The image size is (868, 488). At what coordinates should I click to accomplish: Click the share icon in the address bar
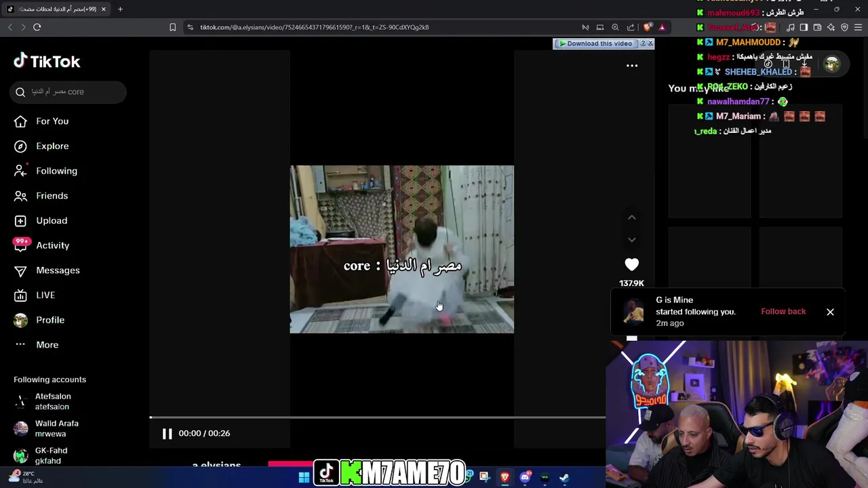631,27
